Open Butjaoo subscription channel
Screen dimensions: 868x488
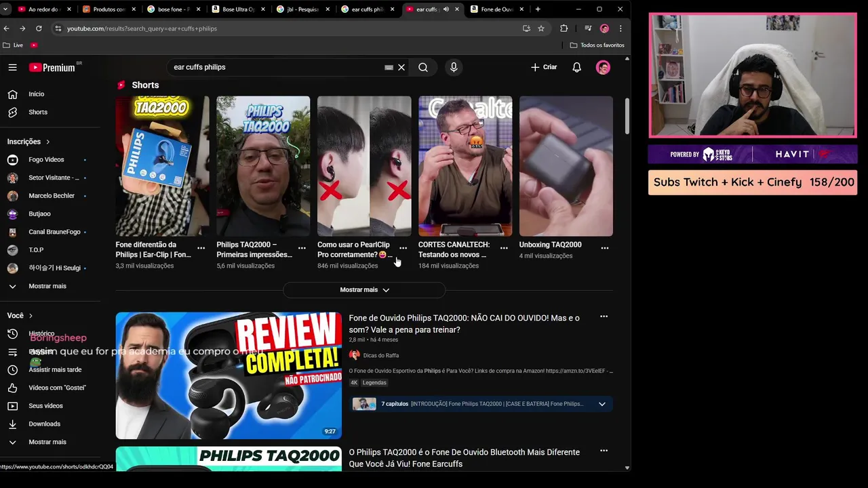click(x=39, y=213)
